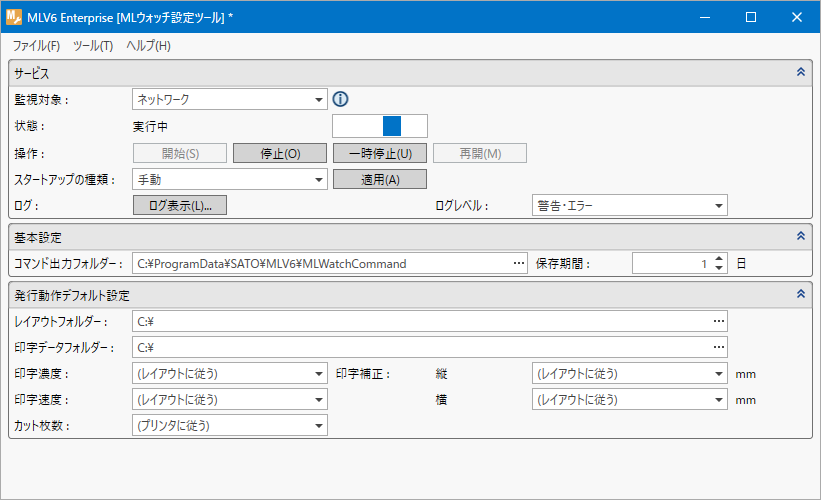Open the 監視対象 dropdown showing ネットワーク
The image size is (821, 500).
click(230, 99)
